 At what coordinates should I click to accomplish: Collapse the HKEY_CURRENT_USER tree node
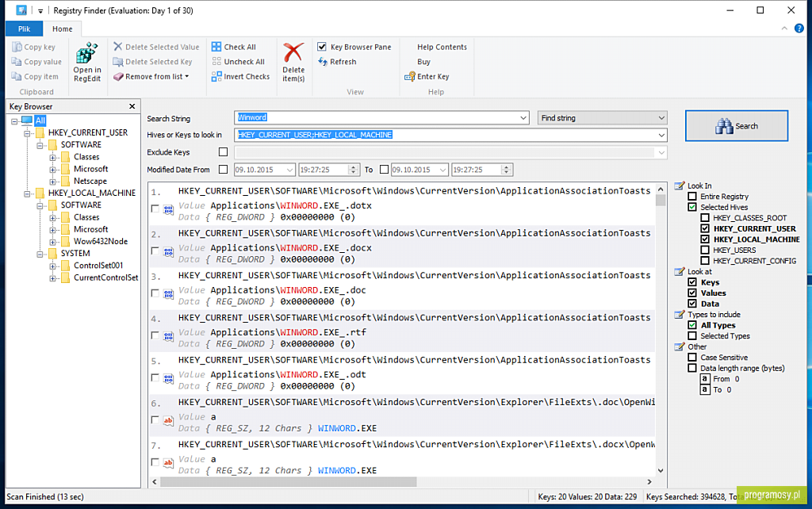27,132
